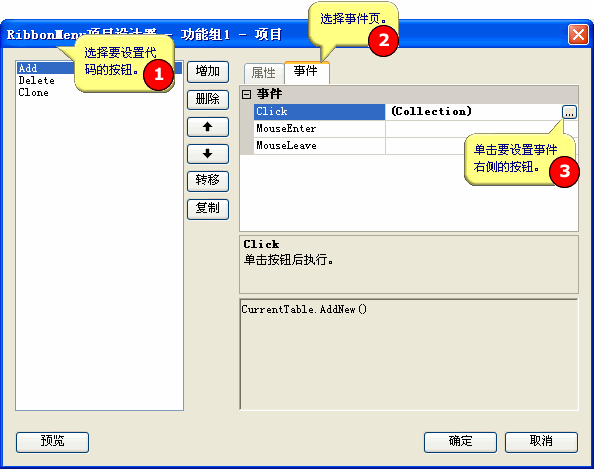The image size is (594, 469).
Task: Click the 删除 button
Action: click(x=208, y=100)
